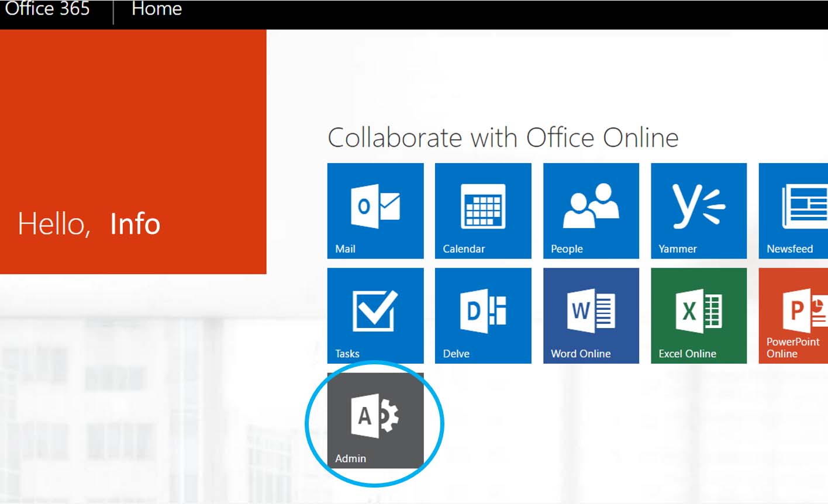Click the Collaborate with Office Online heading
The width and height of the screenshot is (828, 504).
(503, 138)
